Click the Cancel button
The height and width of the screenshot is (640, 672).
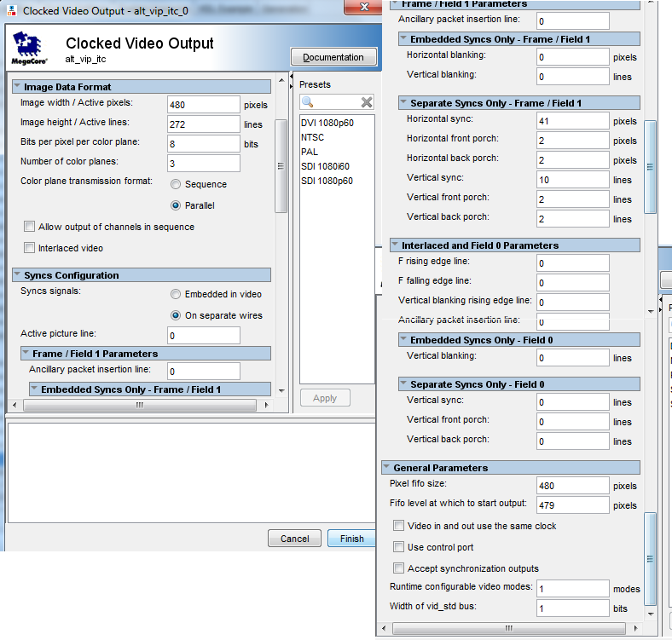click(294, 539)
